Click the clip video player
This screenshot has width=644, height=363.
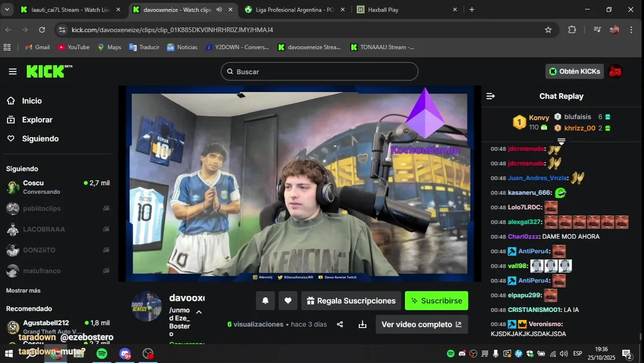[300, 184]
